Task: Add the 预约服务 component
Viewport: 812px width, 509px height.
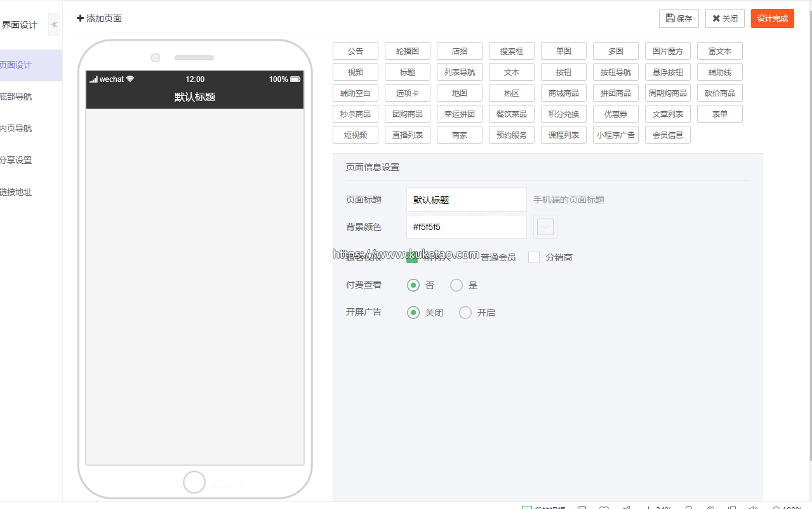Action: click(x=512, y=135)
